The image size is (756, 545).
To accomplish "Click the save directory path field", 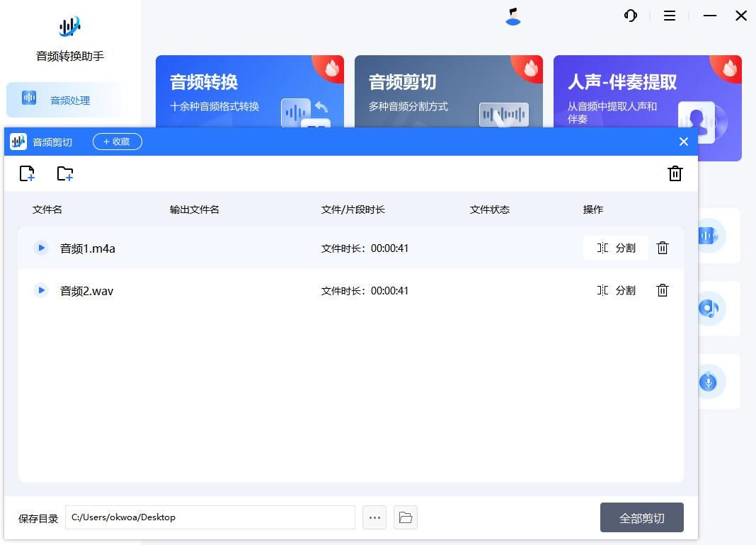I will (x=210, y=517).
